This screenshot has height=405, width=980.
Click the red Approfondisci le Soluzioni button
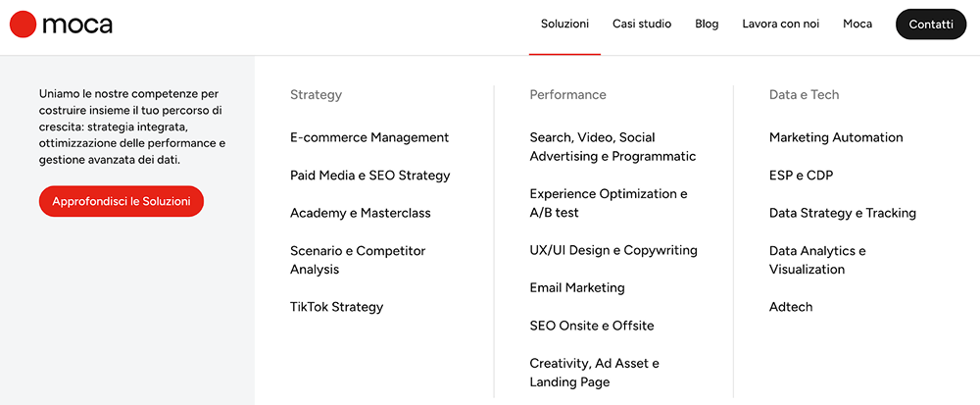122,201
